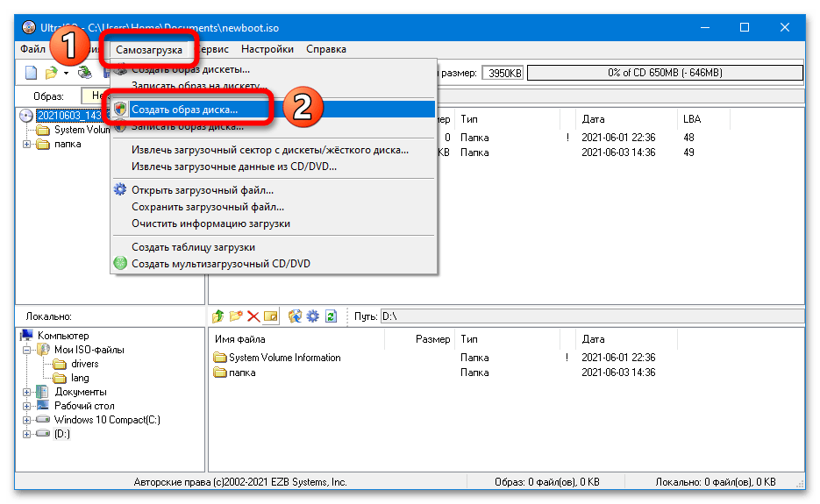Click the Open file folder icon
Image resolution: width=820 pixels, height=504 pixels.
tap(51, 73)
